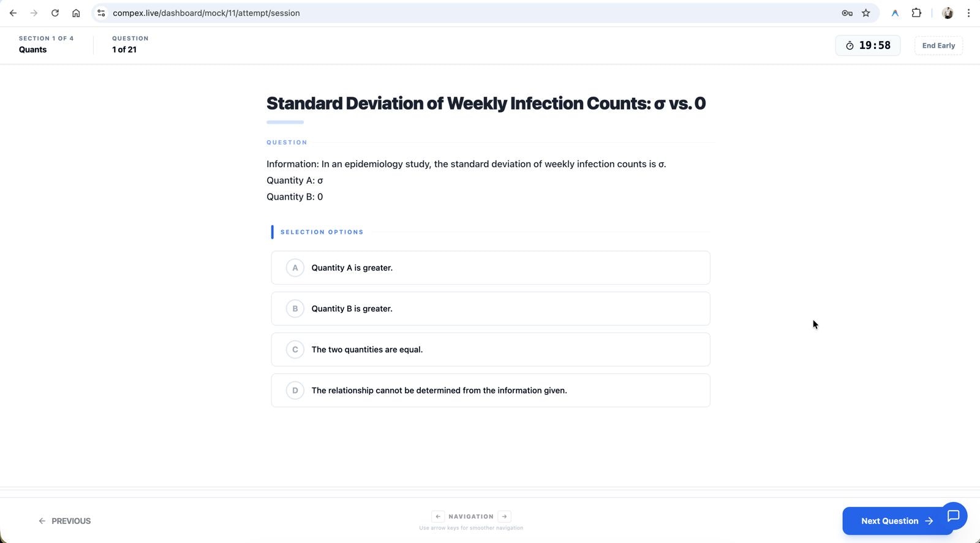The height and width of the screenshot is (543, 980).
Task: Click the browser forward arrow
Action: pyautogui.click(x=34, y=13)
